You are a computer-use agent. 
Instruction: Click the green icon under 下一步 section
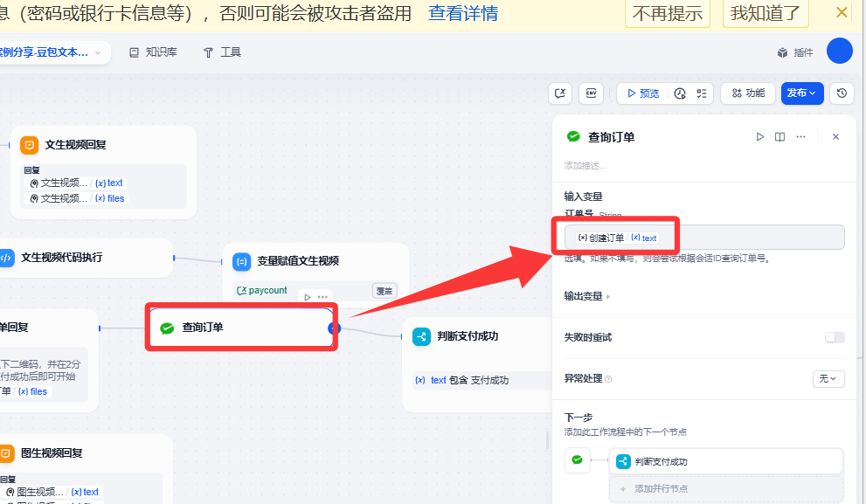pos(577,459)
